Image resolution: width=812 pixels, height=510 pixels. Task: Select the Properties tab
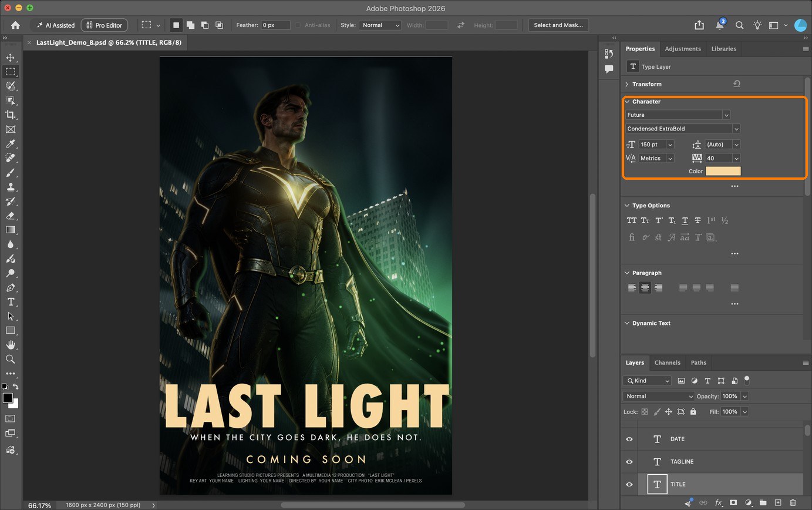coord(640,49)
